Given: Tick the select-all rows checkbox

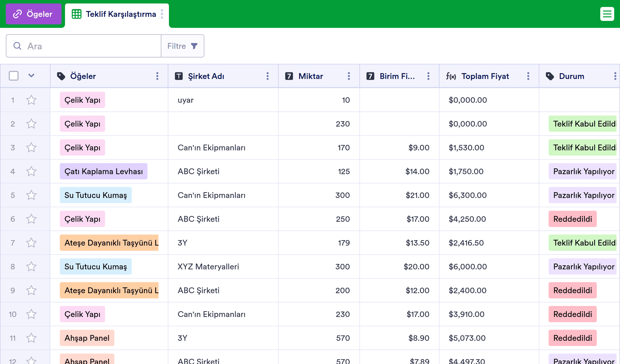Looking at the screenshot, I should (x=14, y=76).
